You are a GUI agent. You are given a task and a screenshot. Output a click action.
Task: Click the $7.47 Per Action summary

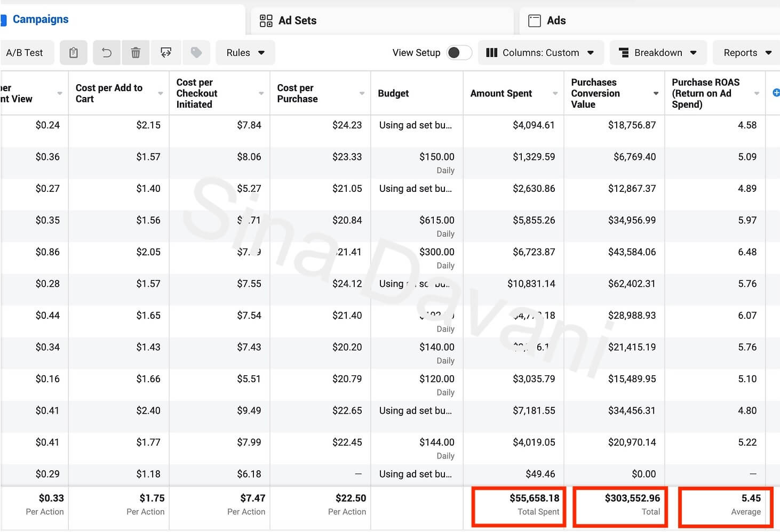pos(246,504)
